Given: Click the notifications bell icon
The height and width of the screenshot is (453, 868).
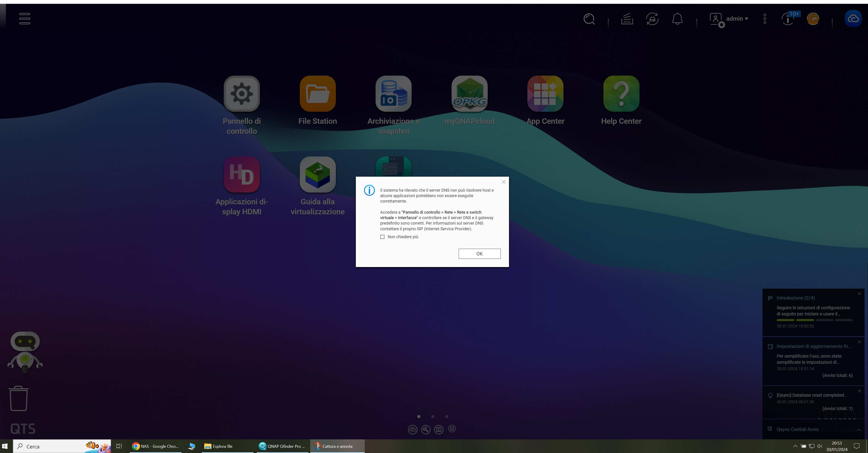Looking at the screenshot, I should [x=677, y=19].
